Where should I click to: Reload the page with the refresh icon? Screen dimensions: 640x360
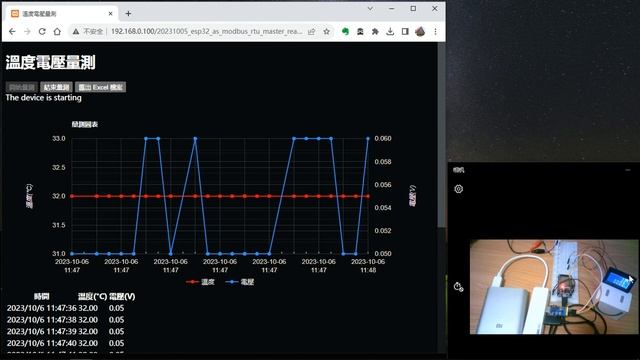[x=42, y=31]
